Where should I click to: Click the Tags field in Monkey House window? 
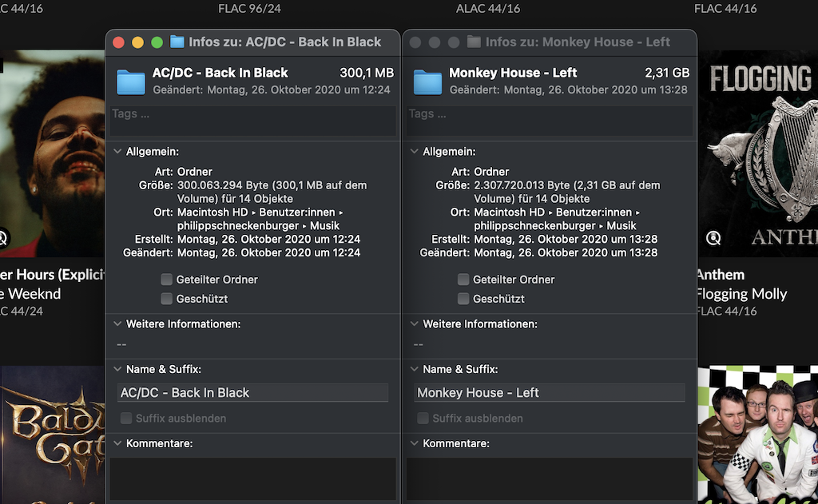point(550,121)
